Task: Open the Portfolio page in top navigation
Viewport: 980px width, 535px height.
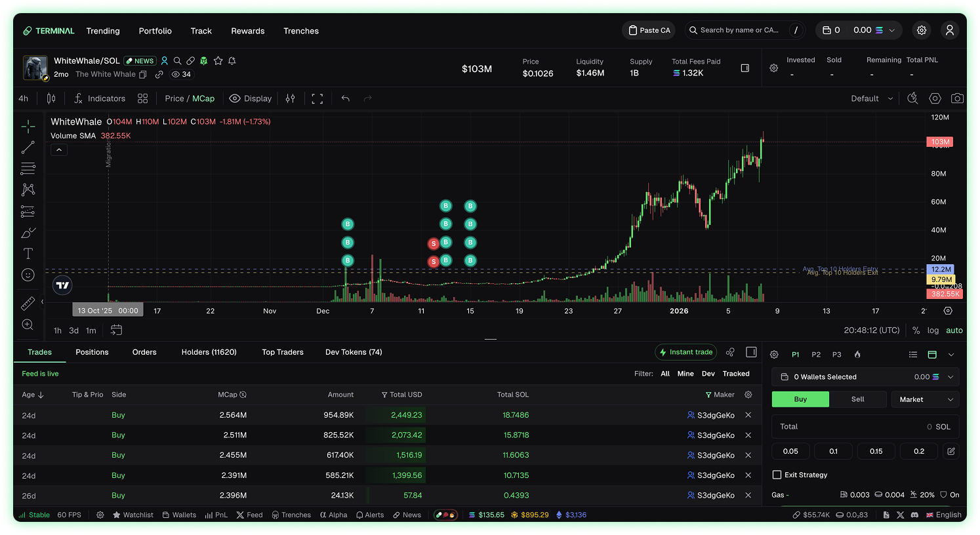Action: 155,31
